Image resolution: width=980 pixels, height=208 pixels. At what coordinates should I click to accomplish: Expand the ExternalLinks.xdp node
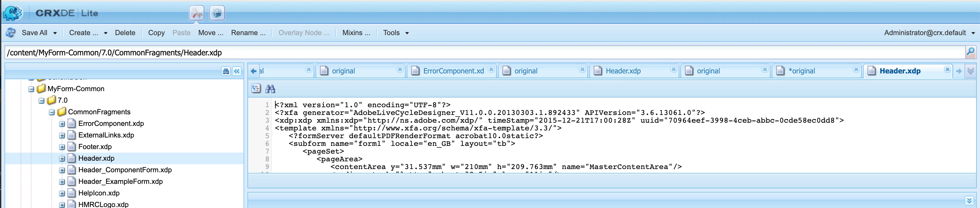click(62, 136)
